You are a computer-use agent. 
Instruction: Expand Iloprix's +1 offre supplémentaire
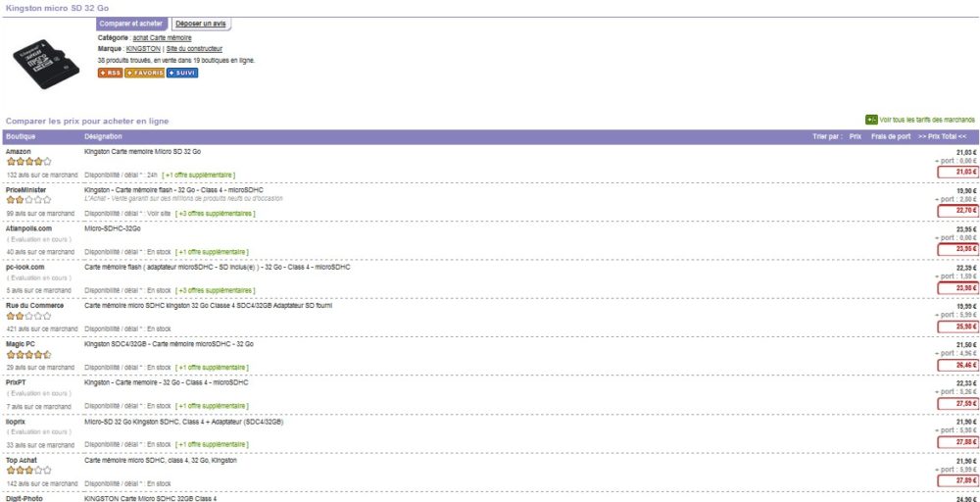pos(212,445)
